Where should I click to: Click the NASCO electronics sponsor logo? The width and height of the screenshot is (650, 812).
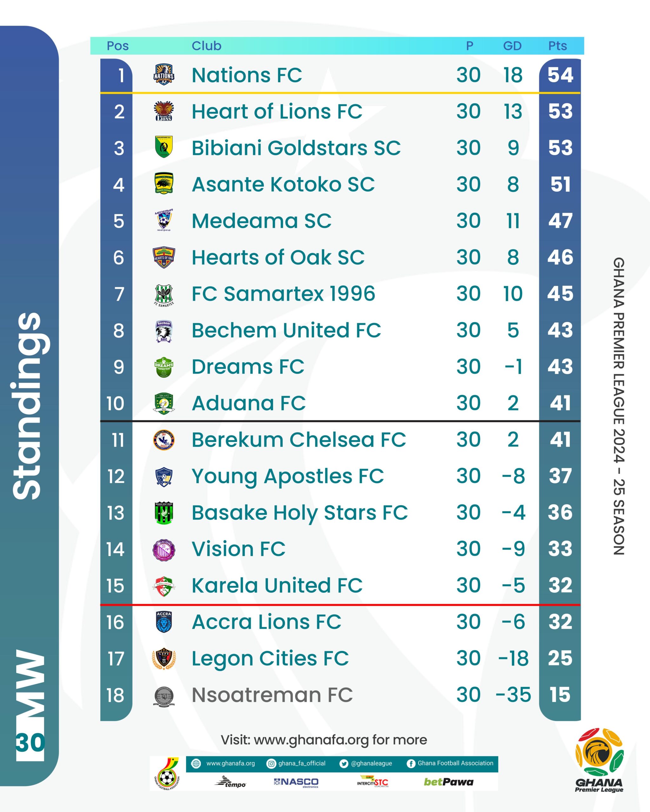296,782
